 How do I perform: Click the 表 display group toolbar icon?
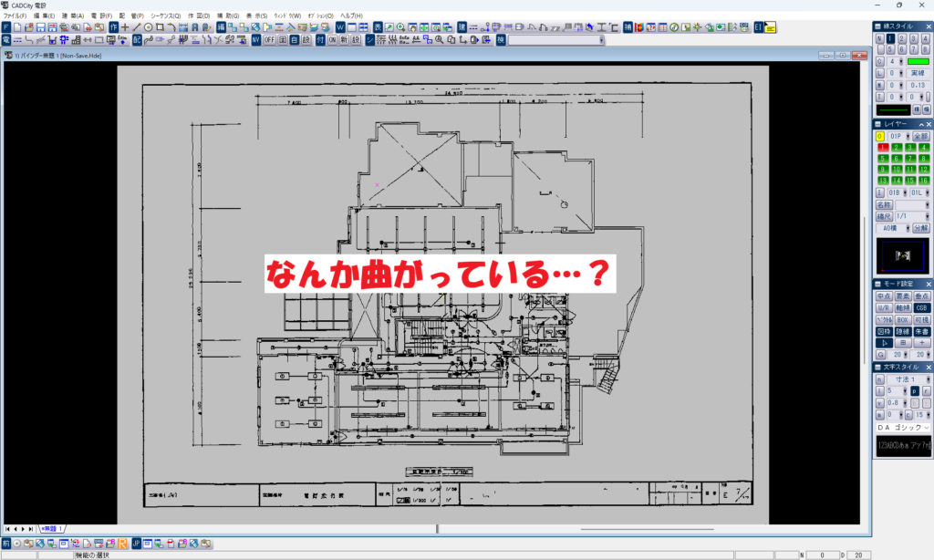click(378, 27)
